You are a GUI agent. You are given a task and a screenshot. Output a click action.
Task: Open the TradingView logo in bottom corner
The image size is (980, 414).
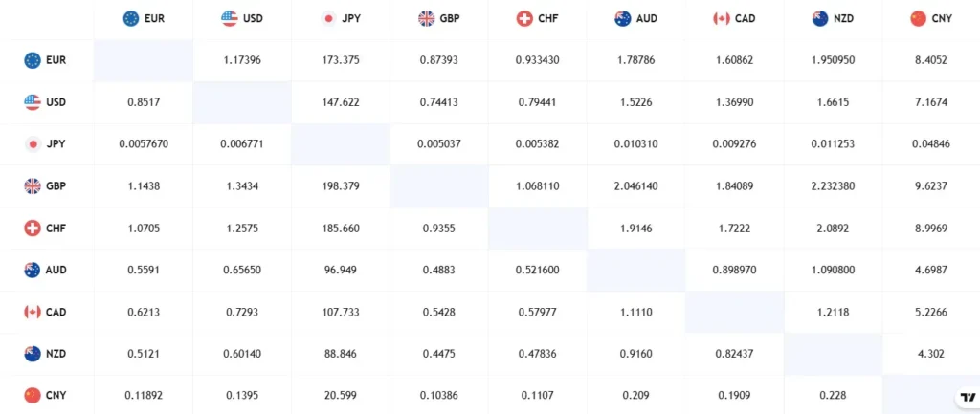point(967,399)
